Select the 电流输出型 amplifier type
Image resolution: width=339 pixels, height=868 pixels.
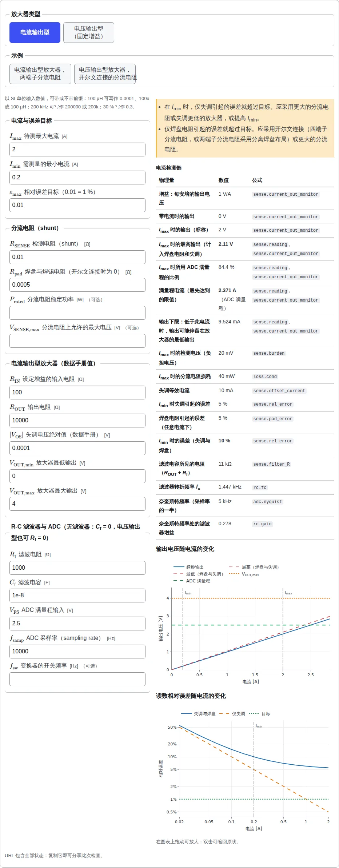point(35,32)
